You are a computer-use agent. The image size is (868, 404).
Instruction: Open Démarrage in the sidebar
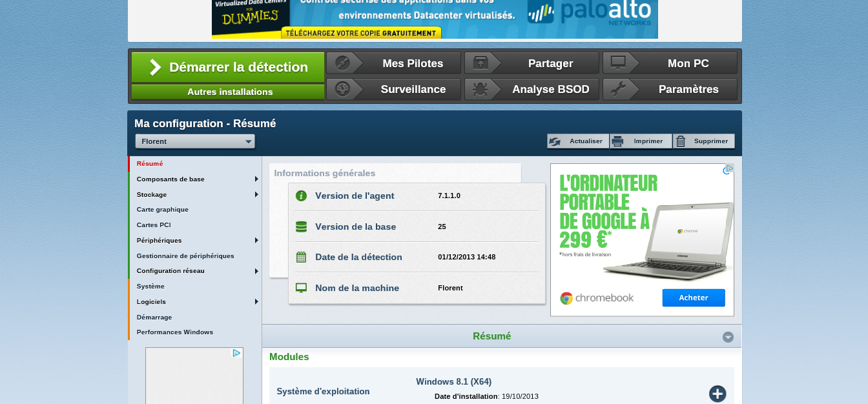tap(154, 317)
